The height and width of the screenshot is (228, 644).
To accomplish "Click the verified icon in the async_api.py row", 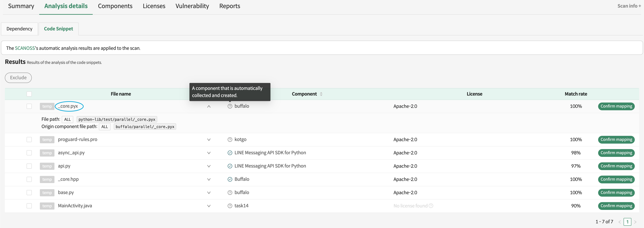I will (x=230, y=153).
